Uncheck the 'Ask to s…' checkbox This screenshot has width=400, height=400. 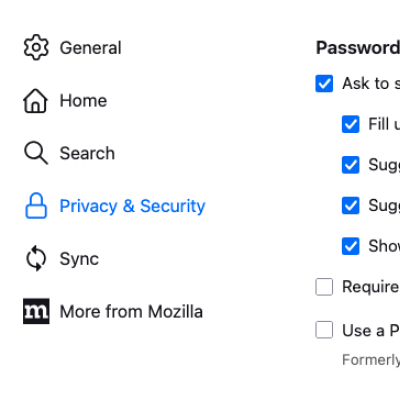(x=324, y=83)
